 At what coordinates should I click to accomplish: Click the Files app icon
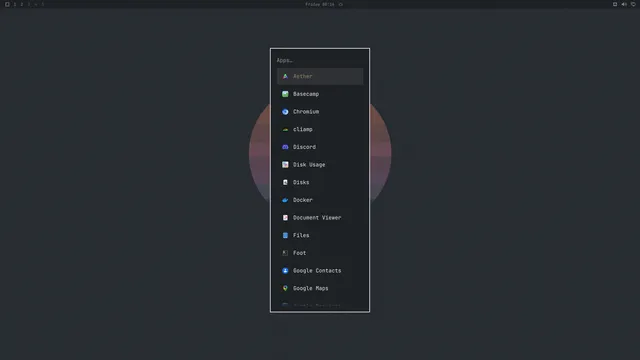285,236
